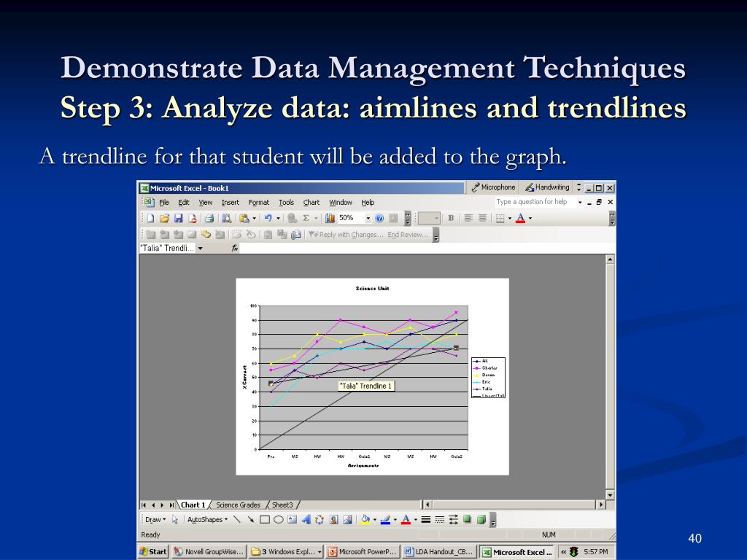Image resolution: width=747 pixels, height=560 pixels.
Task: Open the Draw menu dropdown
Action: pos(155,519)
